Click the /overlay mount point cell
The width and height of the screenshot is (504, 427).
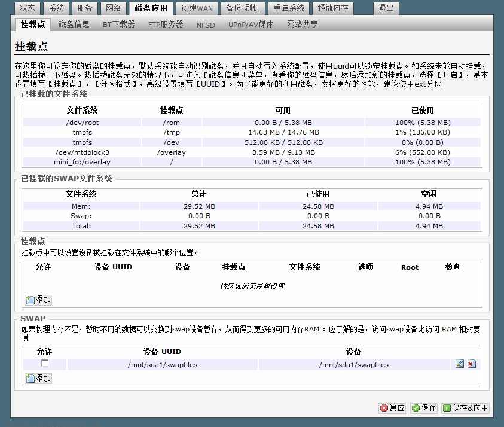(x=172, y=152)
